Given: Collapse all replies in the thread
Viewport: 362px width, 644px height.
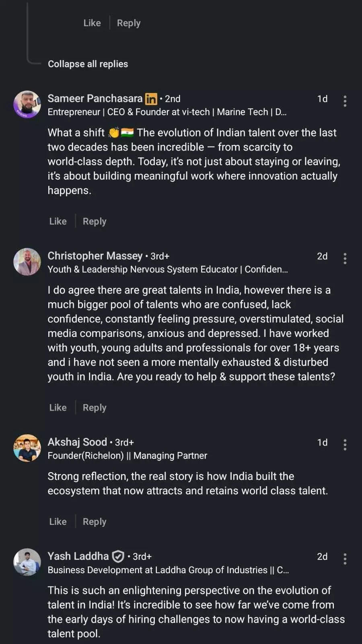Looking at the screenshot, I should pos(88,64).
